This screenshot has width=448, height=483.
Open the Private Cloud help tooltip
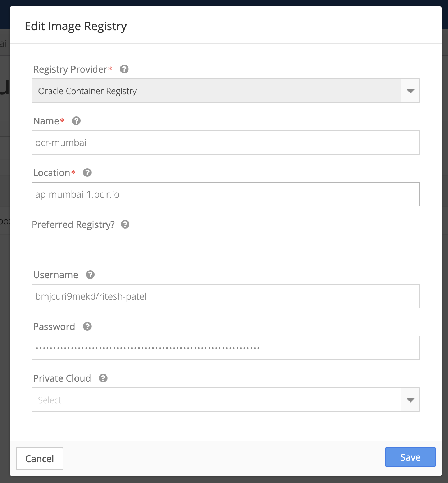click(103, 378)
